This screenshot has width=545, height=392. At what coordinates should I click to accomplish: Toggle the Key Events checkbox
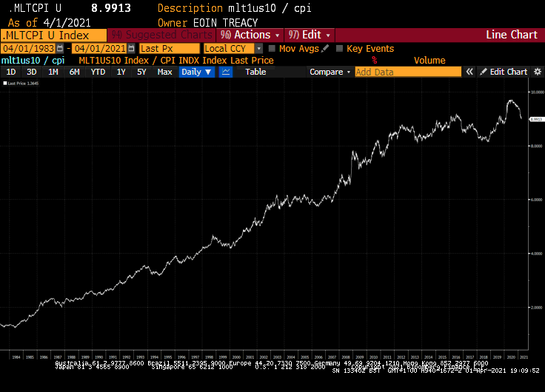coord(339,48)
